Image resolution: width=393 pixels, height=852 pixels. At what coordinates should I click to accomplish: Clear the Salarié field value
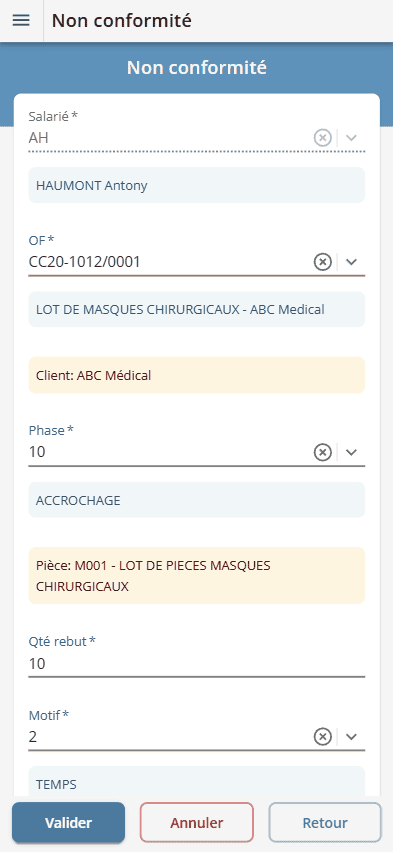click(322, 138)
